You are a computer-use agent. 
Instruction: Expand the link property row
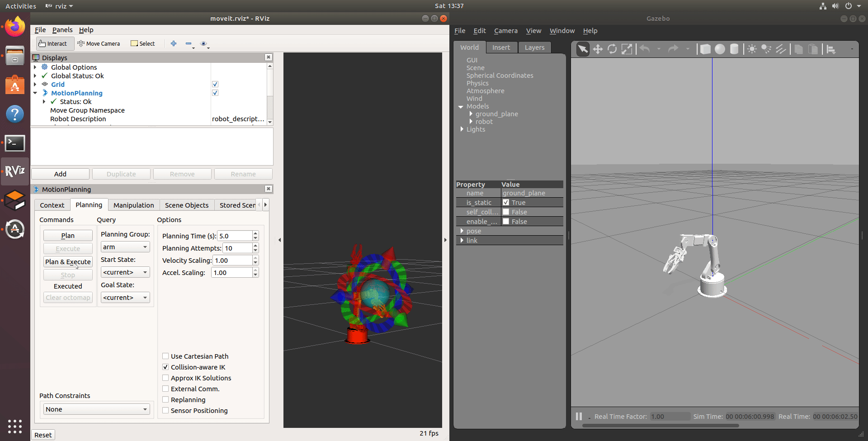[x=462, y=240]
